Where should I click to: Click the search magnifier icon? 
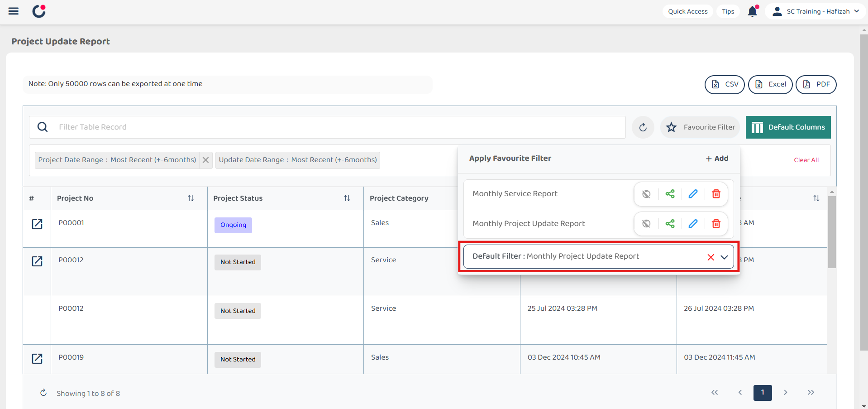click(x=43, y=127)
